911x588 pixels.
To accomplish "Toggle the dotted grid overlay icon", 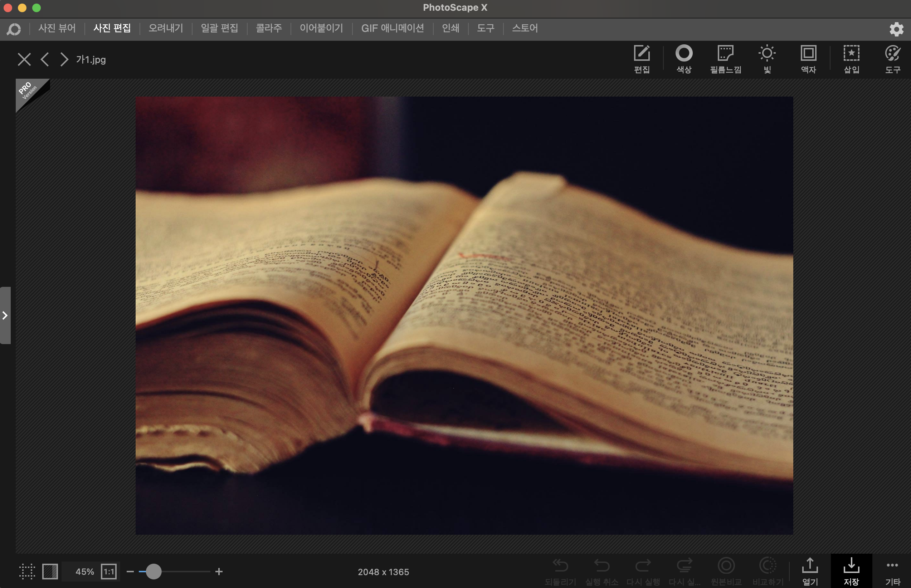I will tap(27, 572).
